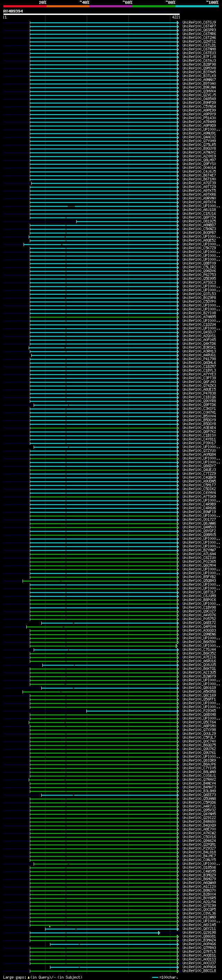Select last hit label UniRef100_B8CCL8
The height and width of the screenshot is (980, 222).
tap(199, 971)
